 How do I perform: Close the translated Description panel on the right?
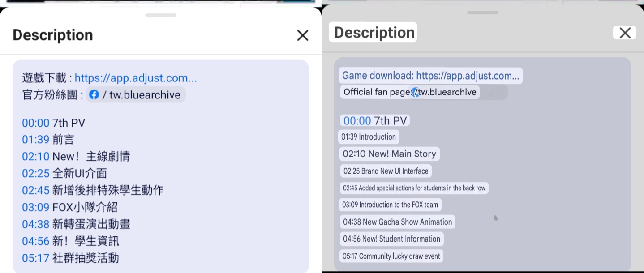coord(625,33)
